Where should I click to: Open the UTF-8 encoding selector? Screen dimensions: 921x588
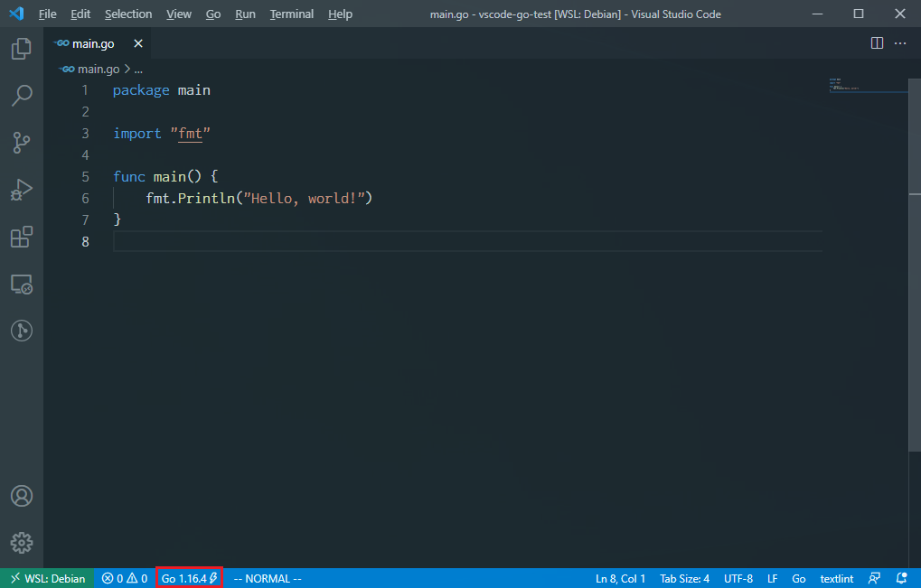tap(738, 578)
